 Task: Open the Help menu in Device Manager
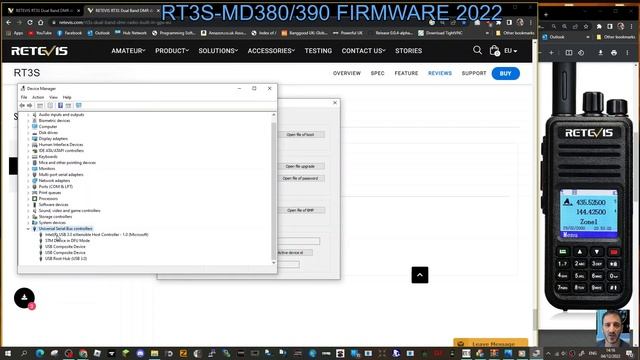click(x=67, y=97)
